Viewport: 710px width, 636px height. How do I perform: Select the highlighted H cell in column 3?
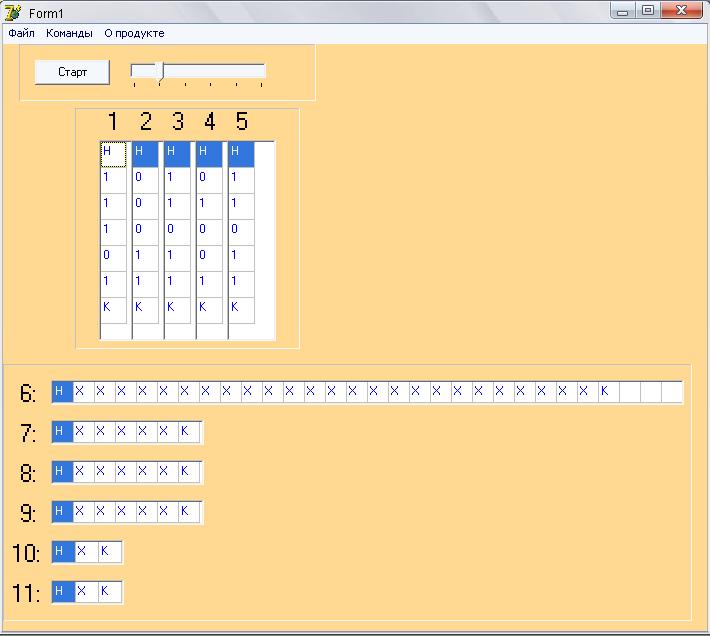177,154
